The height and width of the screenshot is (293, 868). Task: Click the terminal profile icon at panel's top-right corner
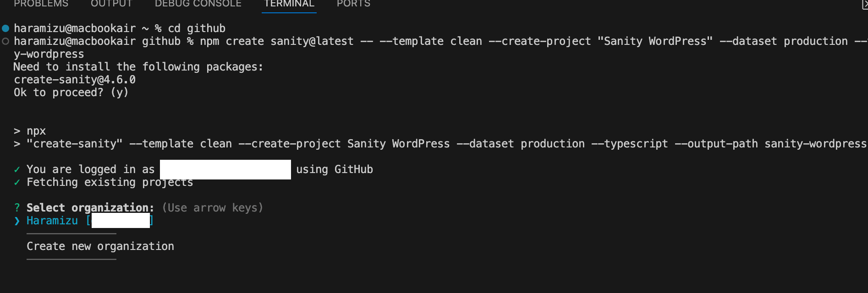pos(864,5)
